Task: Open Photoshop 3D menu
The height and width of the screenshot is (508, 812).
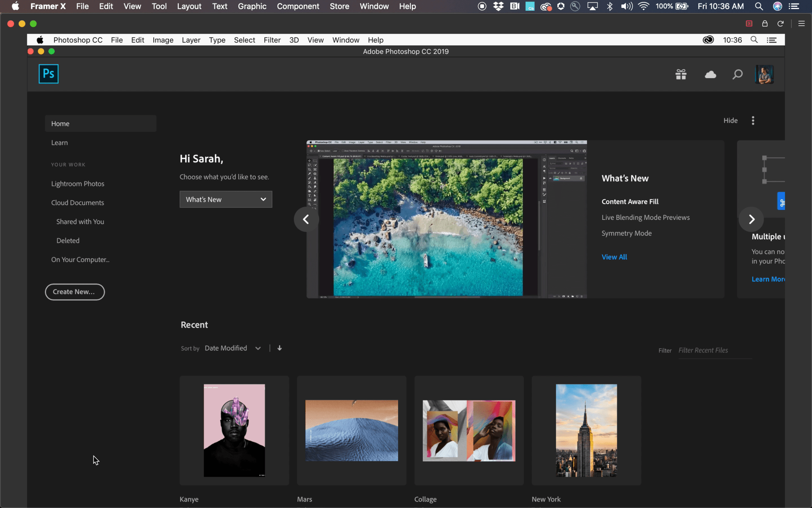Action: [294, 40]
